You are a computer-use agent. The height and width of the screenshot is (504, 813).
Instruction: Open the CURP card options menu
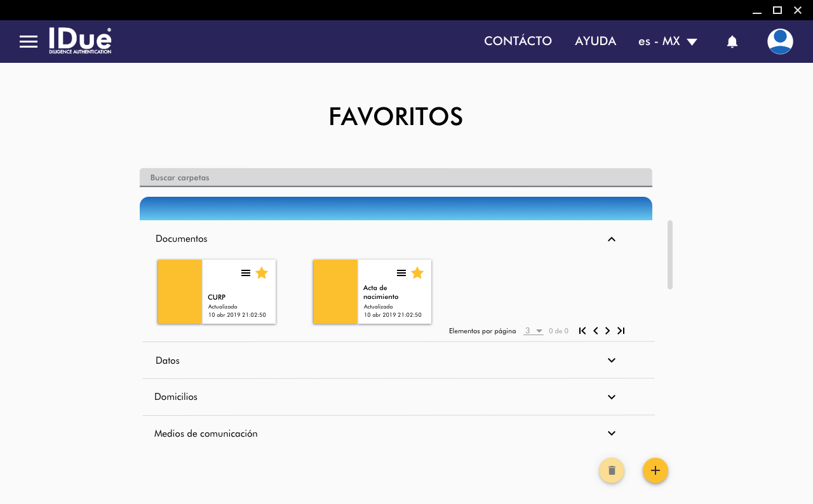point(246,273)
